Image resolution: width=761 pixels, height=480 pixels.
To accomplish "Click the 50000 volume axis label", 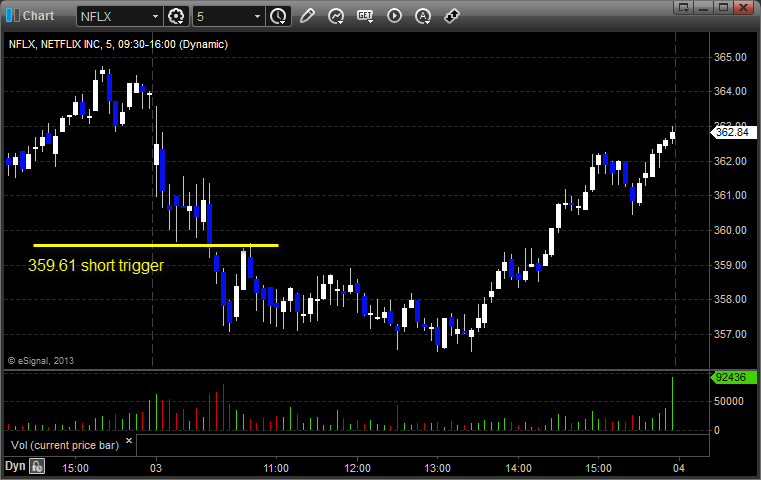I will (x=728, y=401).
